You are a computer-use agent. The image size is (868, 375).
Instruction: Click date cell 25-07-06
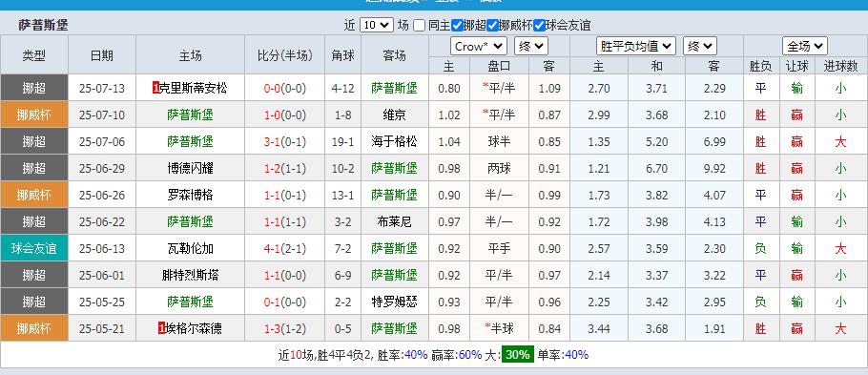(x=102, y=142)
